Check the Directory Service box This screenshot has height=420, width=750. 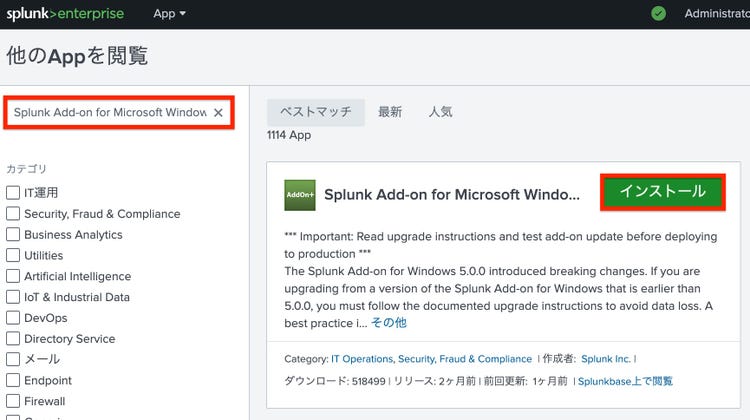coord(13,339)
